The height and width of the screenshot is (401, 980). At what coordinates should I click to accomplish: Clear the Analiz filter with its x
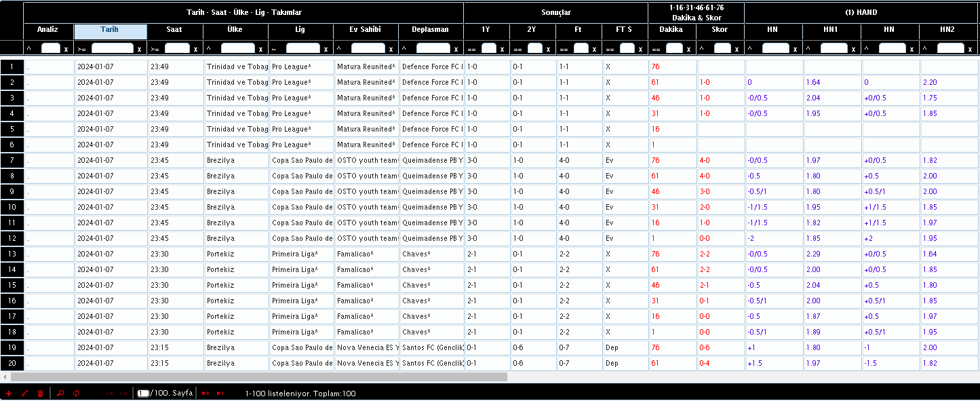point(66,49)
